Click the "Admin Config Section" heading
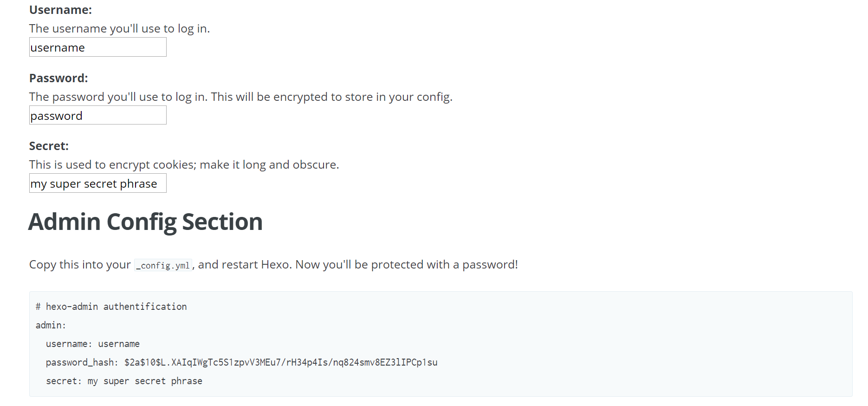This screenshot has height=406, width=868. [145, 222]
